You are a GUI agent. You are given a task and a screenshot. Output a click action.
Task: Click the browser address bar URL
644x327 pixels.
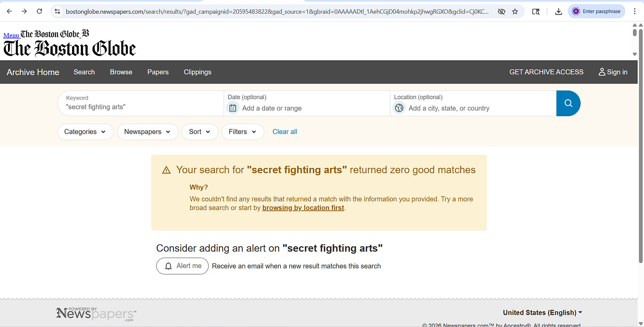point(277,11)
